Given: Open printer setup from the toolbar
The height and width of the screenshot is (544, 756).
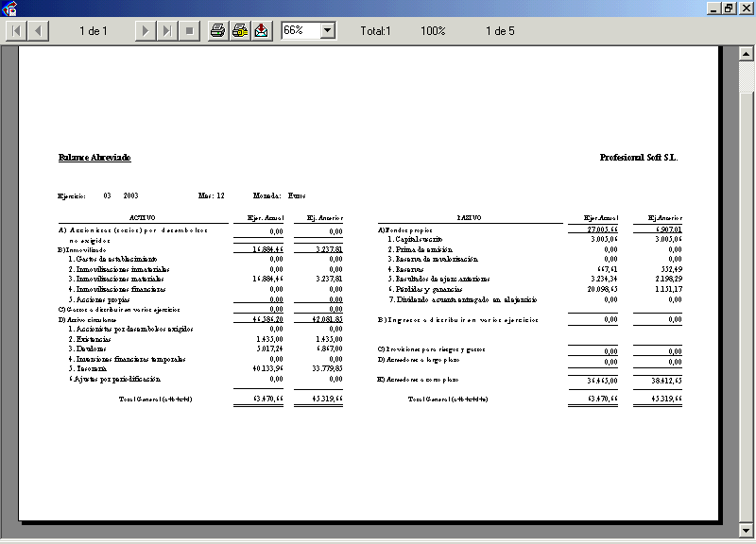Looking at the screenshot, I should (240, 30).
